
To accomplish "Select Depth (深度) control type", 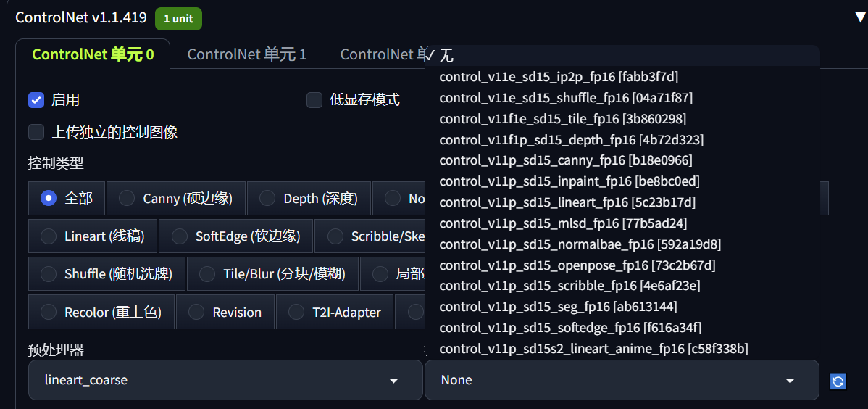I will tap(309, 198).
